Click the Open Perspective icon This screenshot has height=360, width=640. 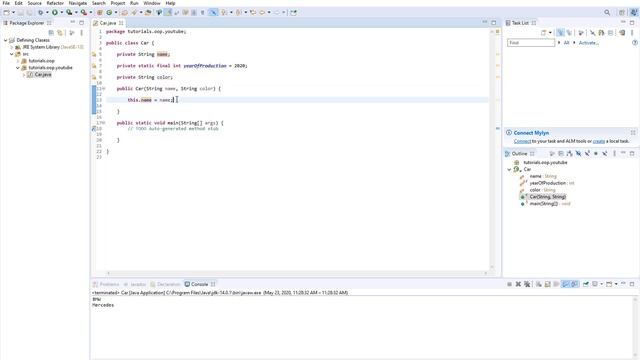[622, 13]
